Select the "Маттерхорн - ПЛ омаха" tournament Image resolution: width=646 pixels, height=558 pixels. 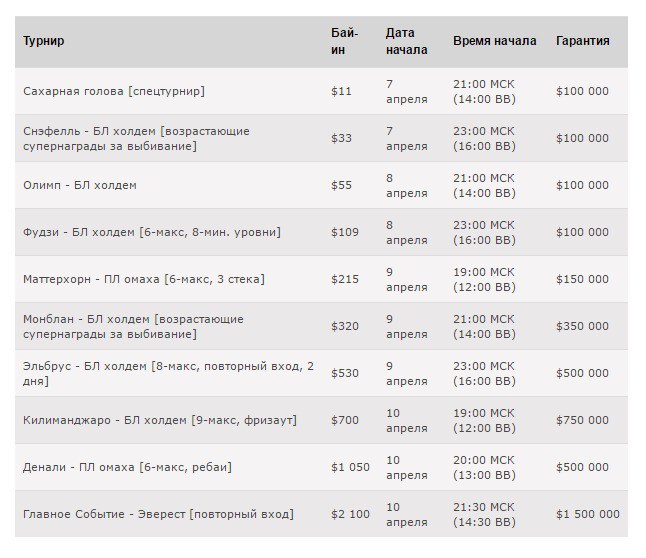point(143,279)
